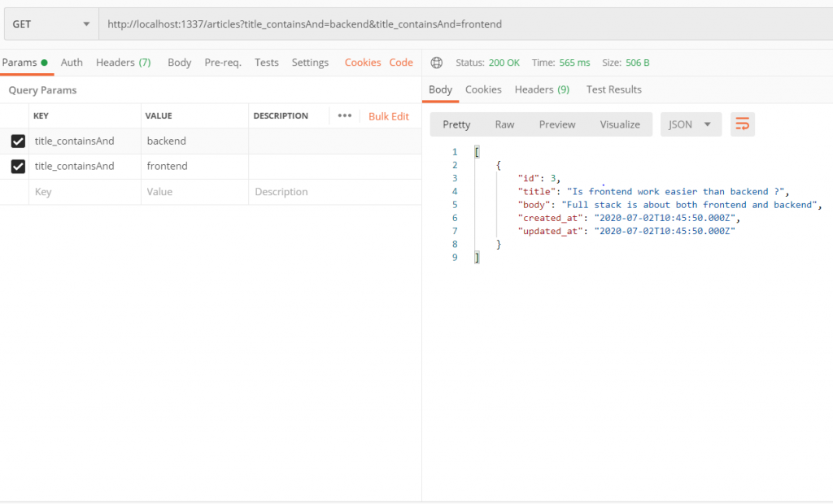Uncheck the frontend title_containsAnd parameter
Viewport: 833px width, 504px height.
(17, 166)
